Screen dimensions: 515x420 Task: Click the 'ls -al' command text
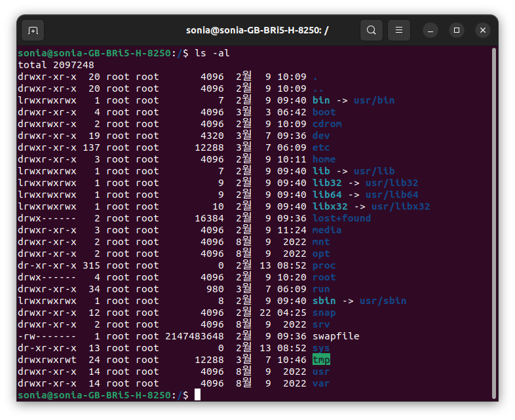point(212,53)
